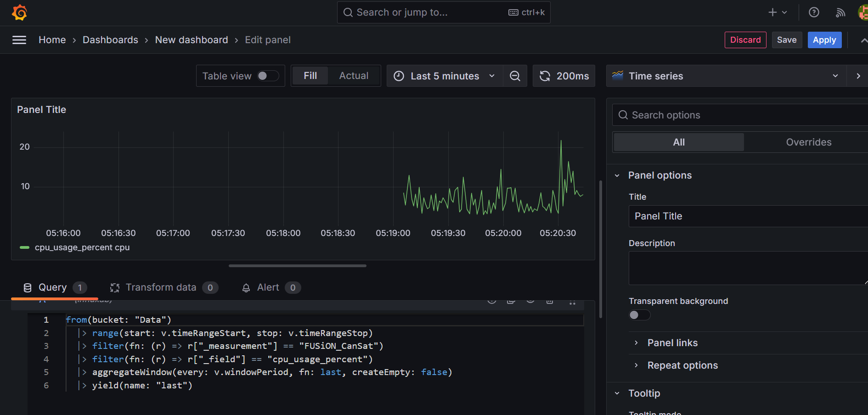Screen dimensions: 868x415
Task: Expand the Panel links section
Action: tap(672, 342)
